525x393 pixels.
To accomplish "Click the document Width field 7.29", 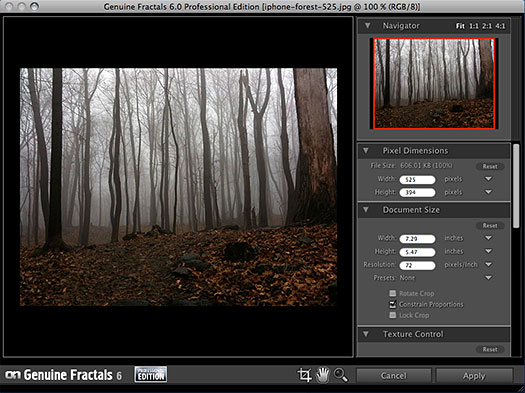I will pyautogui.click(x=417, y=239).
